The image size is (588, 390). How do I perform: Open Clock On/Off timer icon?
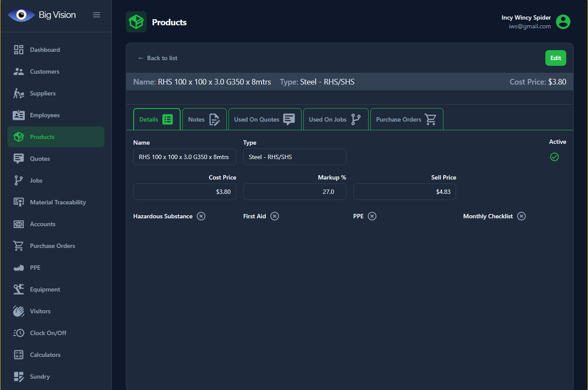[19, 333]
